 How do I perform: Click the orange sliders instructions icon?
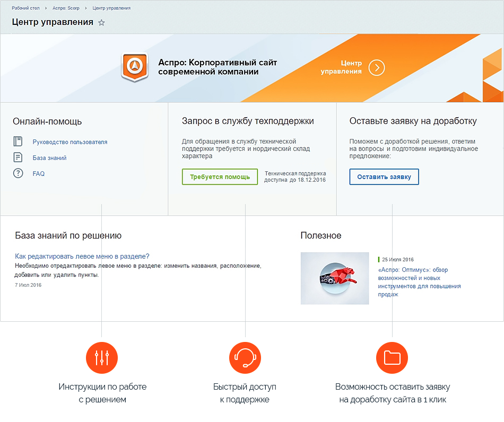101,358
